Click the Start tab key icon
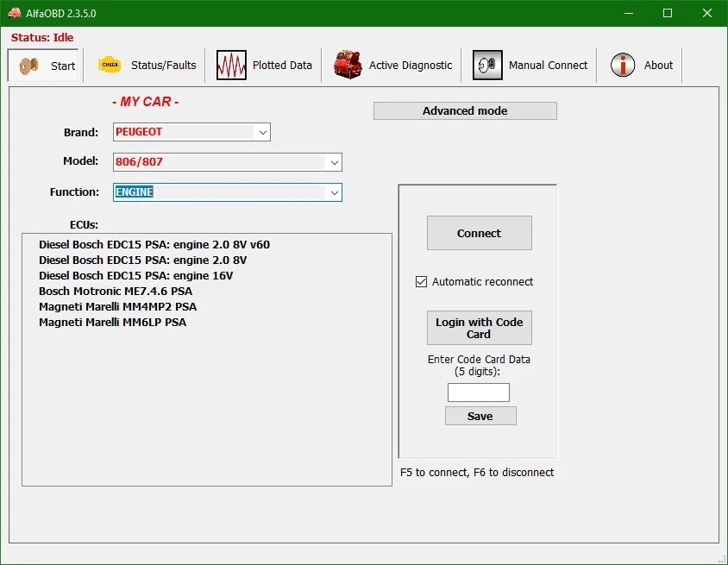The image size is (728, 565). coord(28,66)
